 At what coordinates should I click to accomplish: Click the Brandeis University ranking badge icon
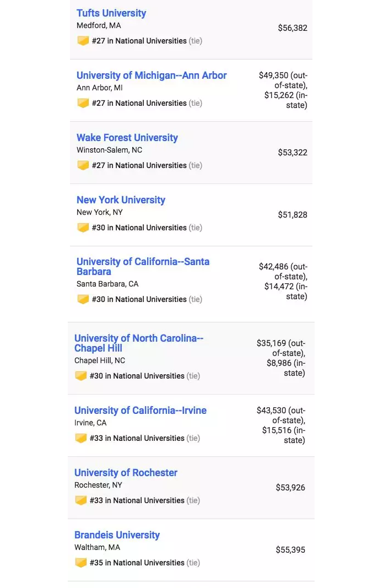click(80, 562)
